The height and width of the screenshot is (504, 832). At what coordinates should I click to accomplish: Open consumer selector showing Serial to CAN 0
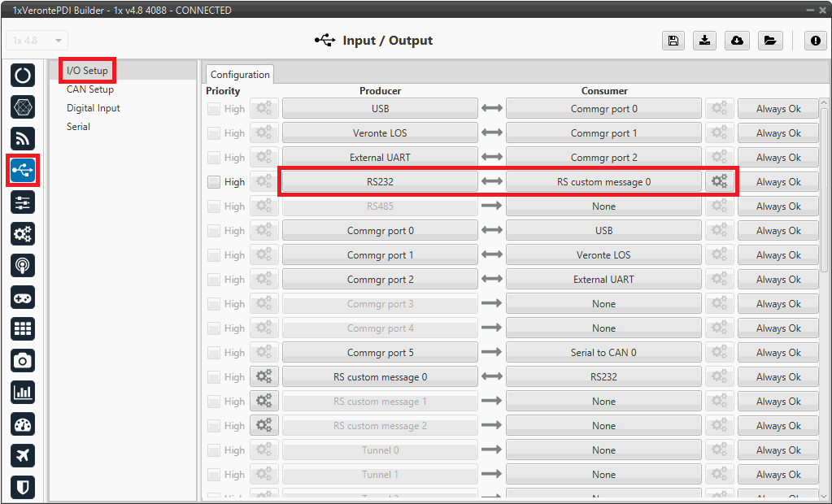coord(603,353)
